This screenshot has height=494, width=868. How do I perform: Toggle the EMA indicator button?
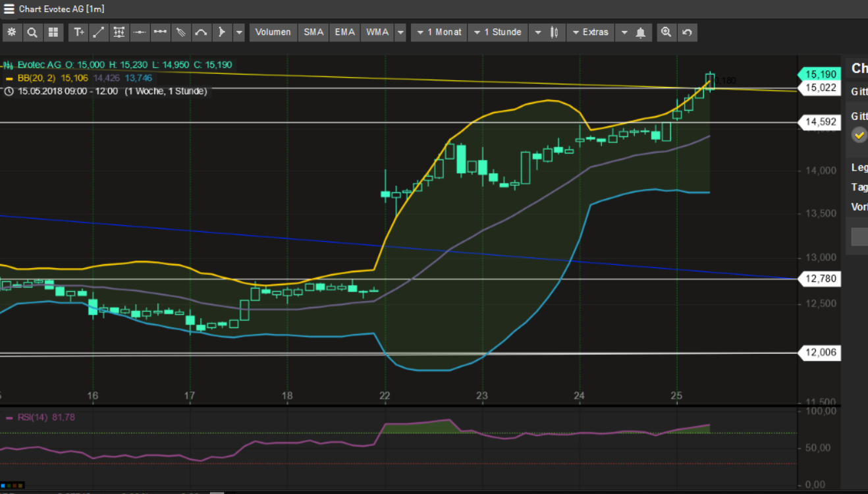click(344, 32)
